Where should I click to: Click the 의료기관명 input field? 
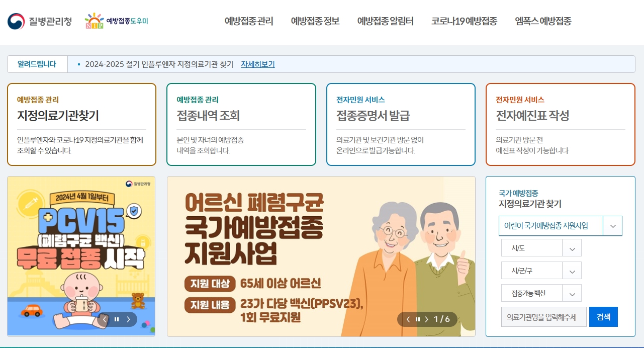(543, 316)
